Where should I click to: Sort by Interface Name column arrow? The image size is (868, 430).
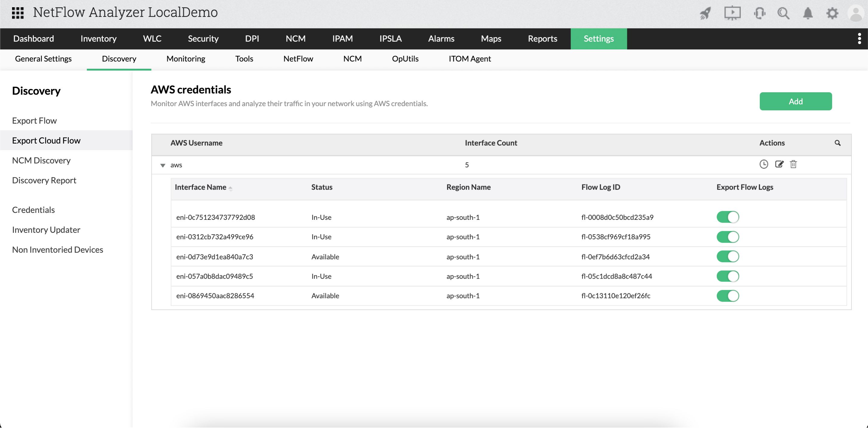click(x=231, y=188)
